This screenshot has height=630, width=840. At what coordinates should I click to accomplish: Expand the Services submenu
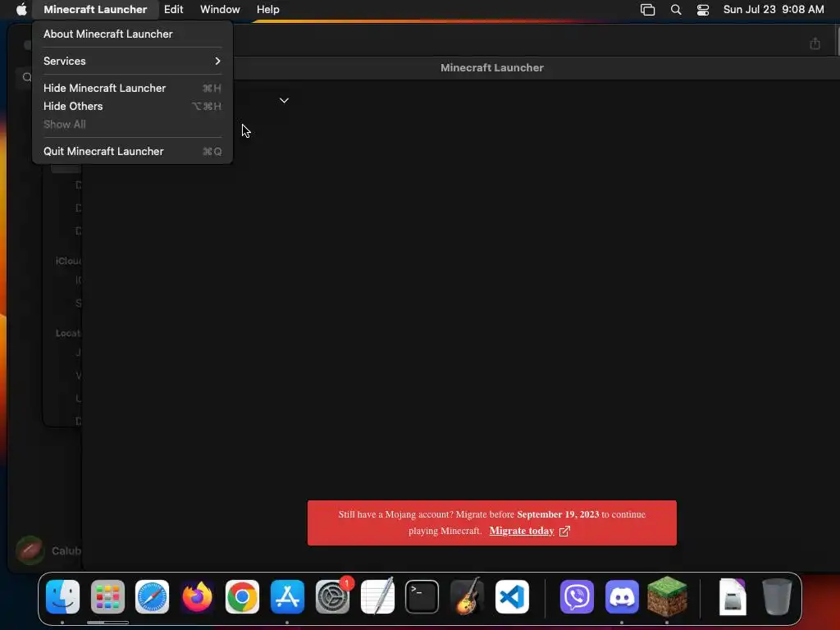132,61
